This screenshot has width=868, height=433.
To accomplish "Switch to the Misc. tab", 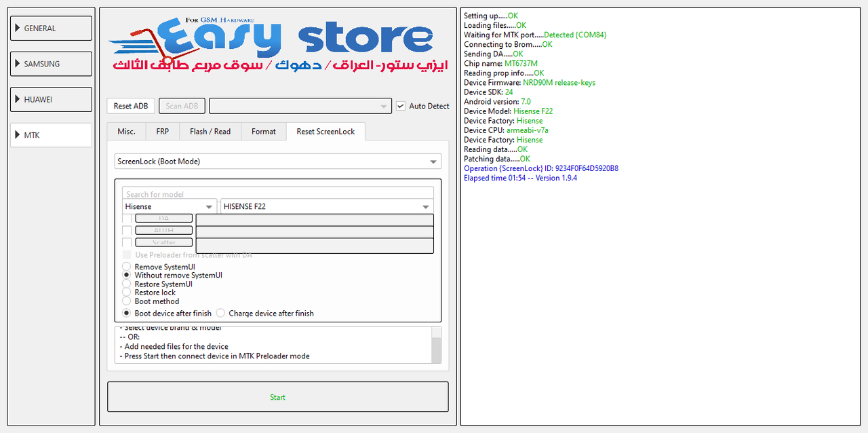I will pyautogui.click(x=126, y=132).
